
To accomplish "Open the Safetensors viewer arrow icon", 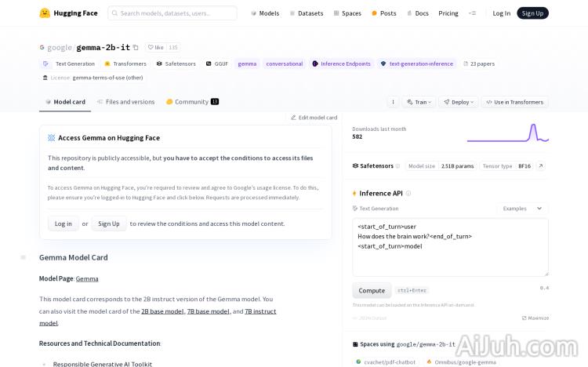I will (540, 166).
